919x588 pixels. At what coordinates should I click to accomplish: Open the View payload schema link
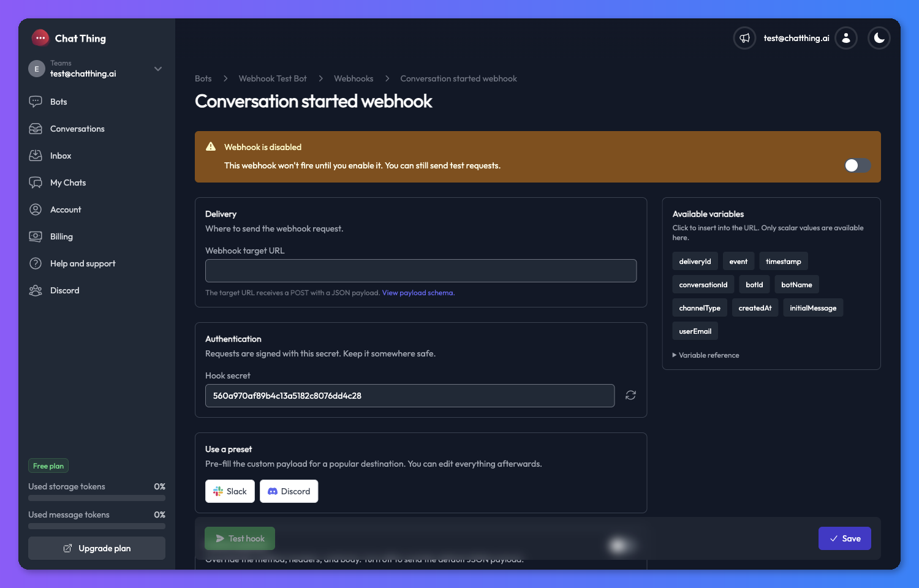tap(418, 293)
